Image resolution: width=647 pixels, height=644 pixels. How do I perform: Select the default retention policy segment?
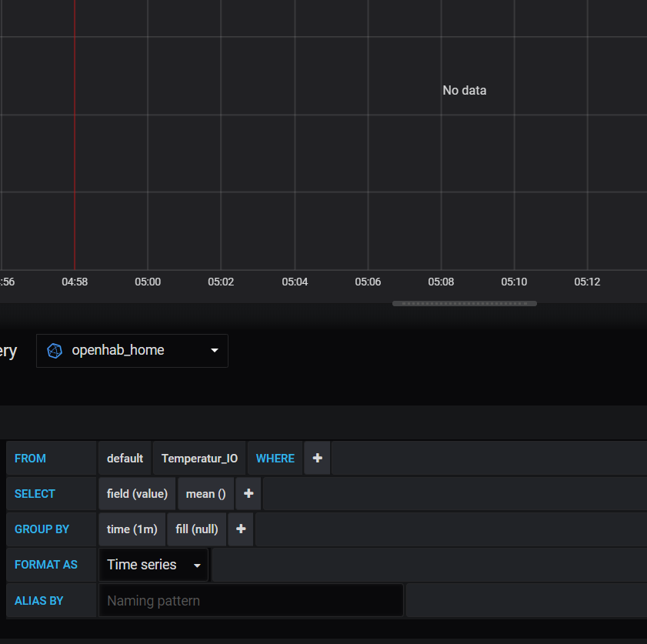[125, 457]
